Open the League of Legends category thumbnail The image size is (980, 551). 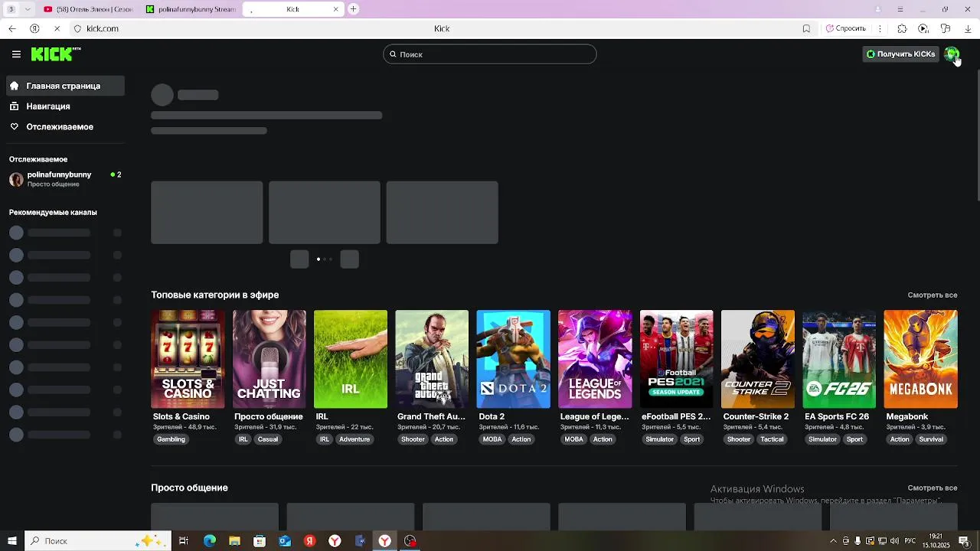pos(595,359)
